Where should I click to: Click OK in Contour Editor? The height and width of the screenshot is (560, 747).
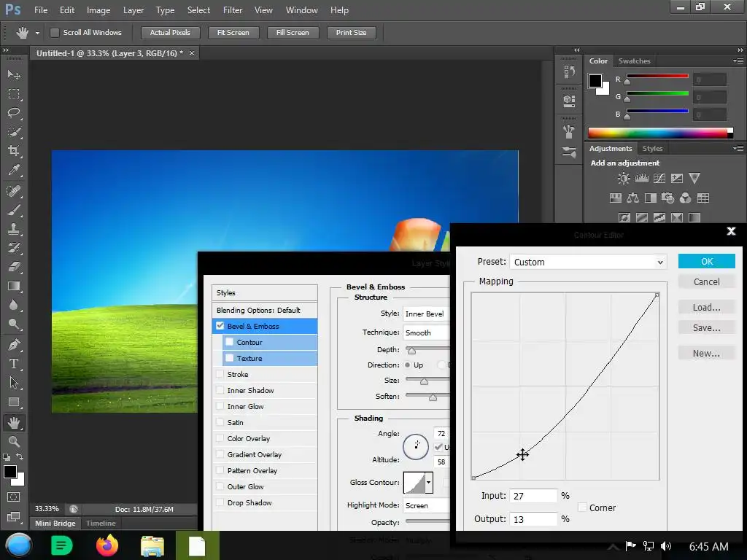706,262
